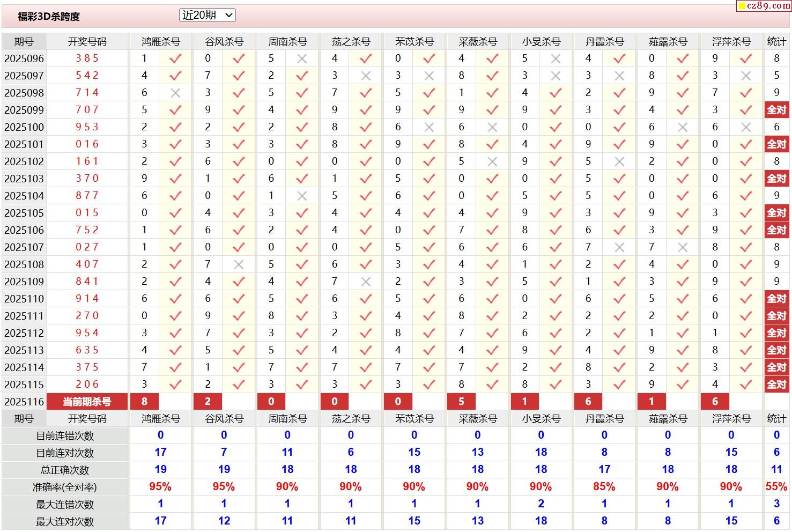This screenshot has width=792, height=532.
Task: Click the 最大连错次数 row label
Action: [x=65, y=505]
